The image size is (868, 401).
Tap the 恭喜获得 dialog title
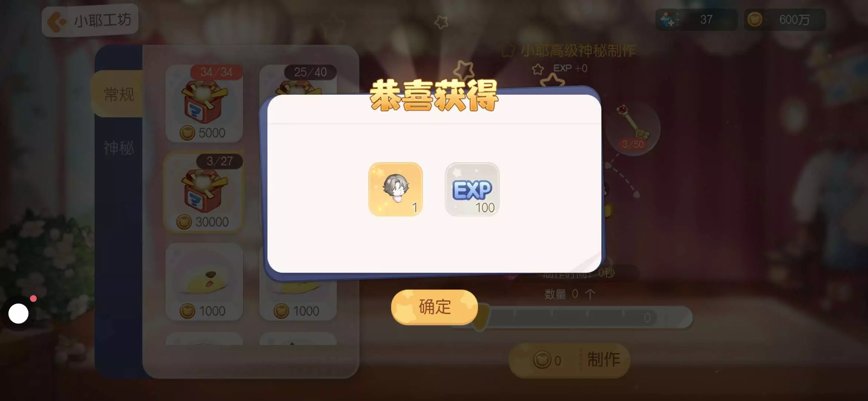pos(434,96)
